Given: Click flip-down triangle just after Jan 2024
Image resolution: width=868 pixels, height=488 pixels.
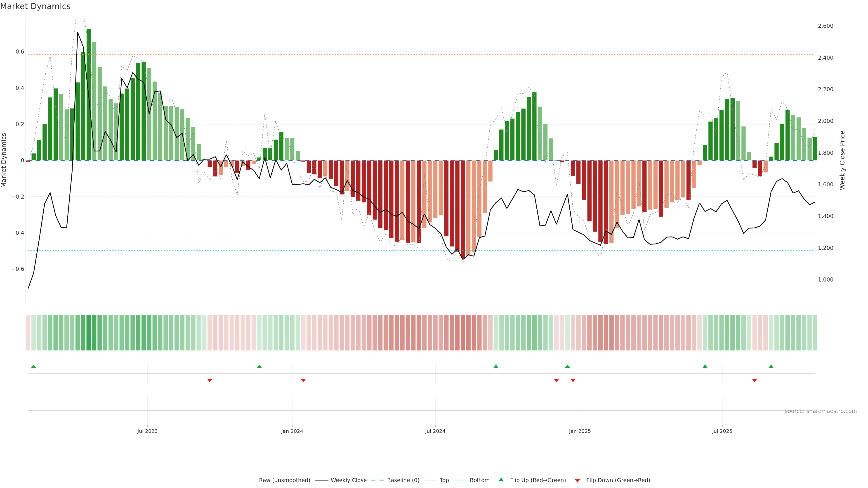Looking at the screenshot, I should click(303, 380).
